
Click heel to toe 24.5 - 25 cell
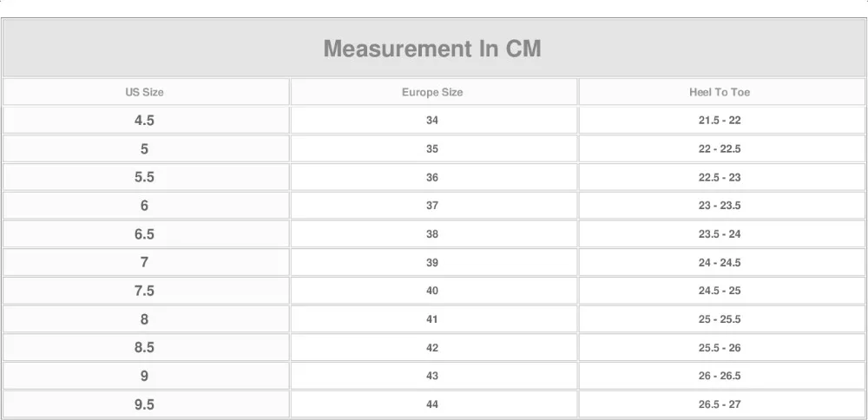click(x=720, y=291)
